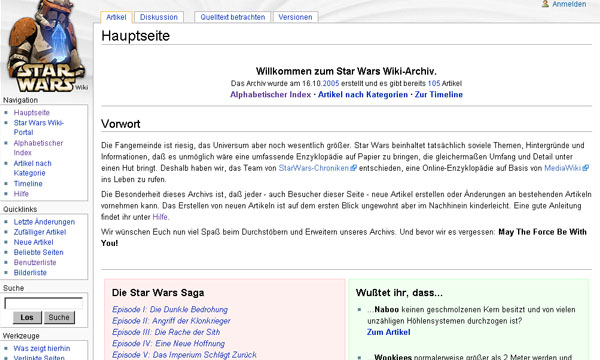The image size is (600, 360).
Task: Open Artikel nach Kategorien link
Action: point(363,94)
